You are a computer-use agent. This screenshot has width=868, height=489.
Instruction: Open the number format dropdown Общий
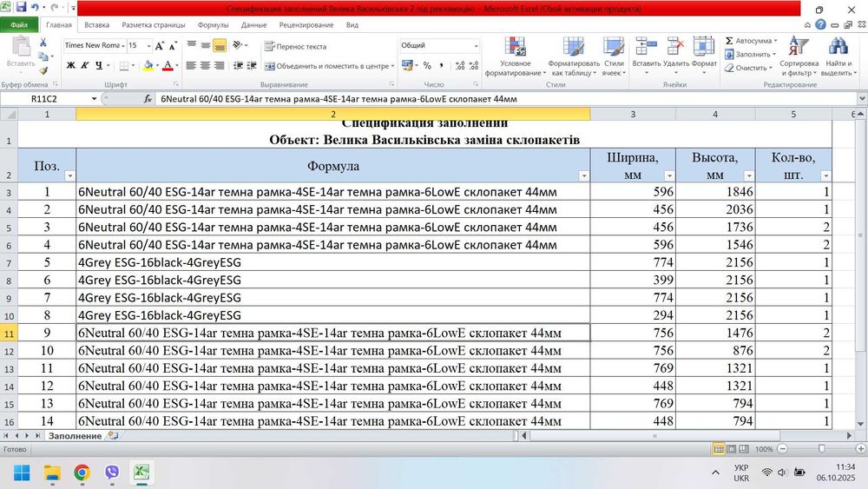point(476,45)
